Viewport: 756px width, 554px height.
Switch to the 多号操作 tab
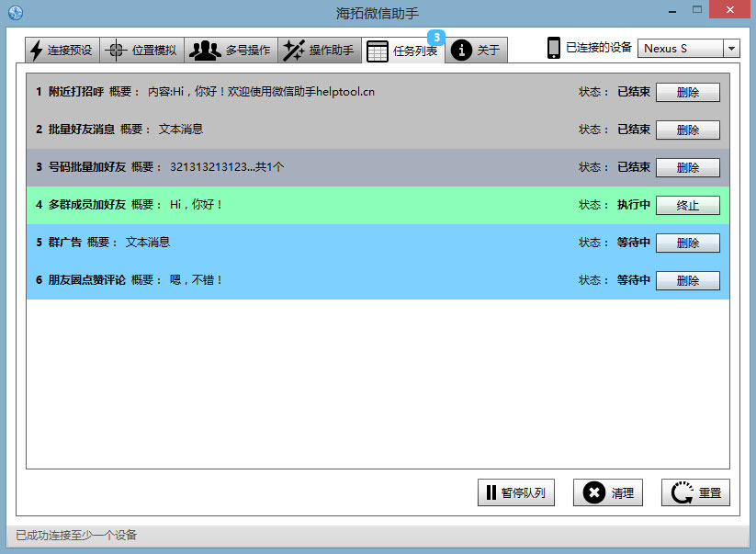230,51
